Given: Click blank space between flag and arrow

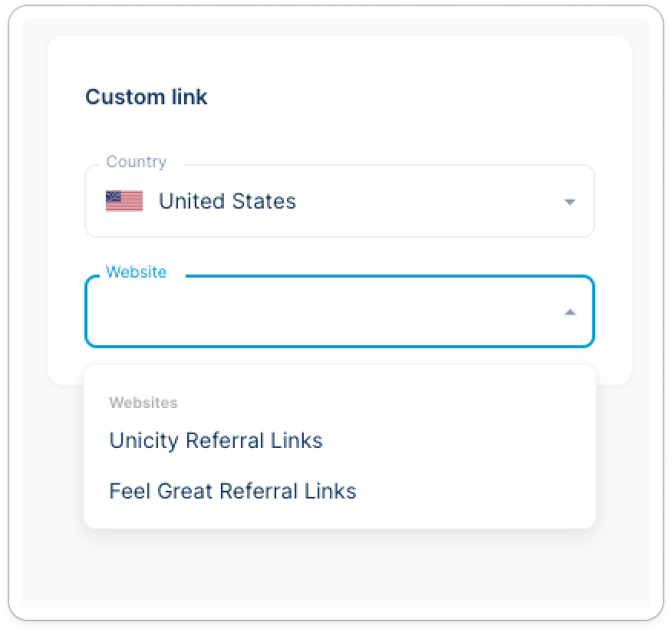Looking at the screenshot, I should (430, 201).
